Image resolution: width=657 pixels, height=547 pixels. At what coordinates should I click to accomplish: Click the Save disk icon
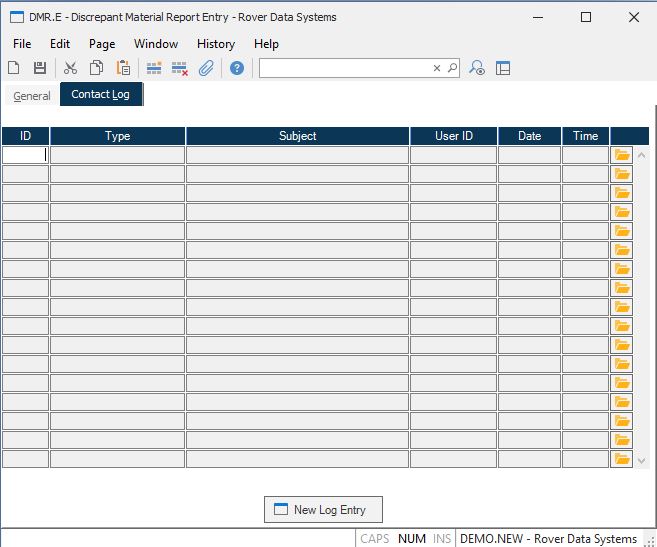(x=40, y=68)
